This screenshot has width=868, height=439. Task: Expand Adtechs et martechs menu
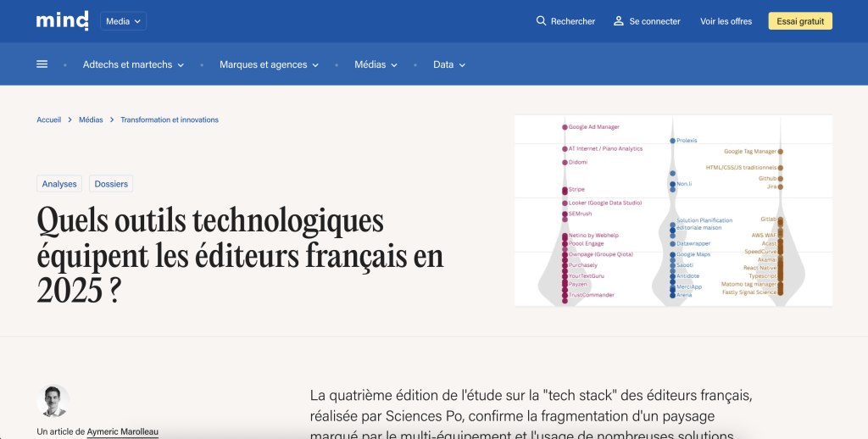pyautogui.click(x=133, y=64)
